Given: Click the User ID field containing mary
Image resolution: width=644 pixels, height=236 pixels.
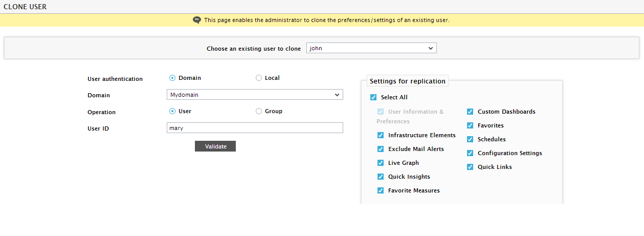Looking at the screenshot, I should pos(255,128).
